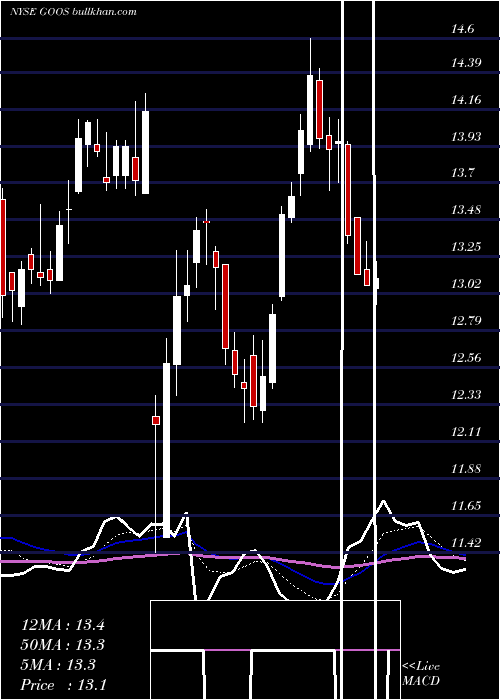This screenshot has height=700, width=500.
Task: Click the NYSE GOOS bullkhan.com title text
Action: coord(74,12)
